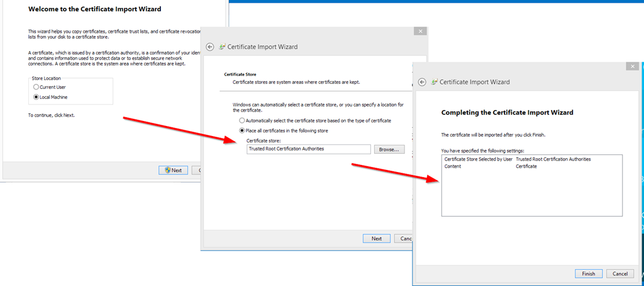Select the Local Machine store location
The width and height of the screenshot is (644, 286).
click(36, 97)
